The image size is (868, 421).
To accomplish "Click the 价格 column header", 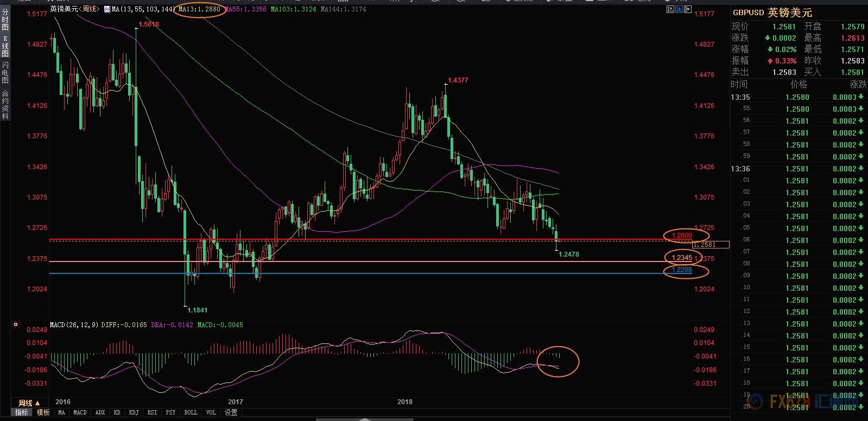I will [x=799, y=84].
